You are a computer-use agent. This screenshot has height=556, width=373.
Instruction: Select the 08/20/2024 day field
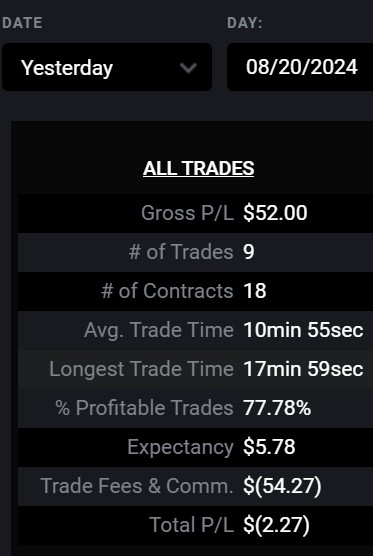[300, 67]
